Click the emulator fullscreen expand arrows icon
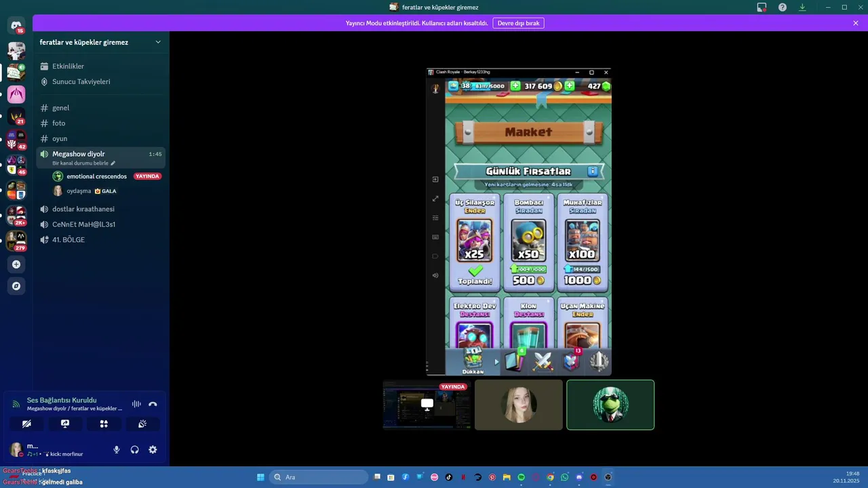868x488 pixels. (x=435, y=199)
